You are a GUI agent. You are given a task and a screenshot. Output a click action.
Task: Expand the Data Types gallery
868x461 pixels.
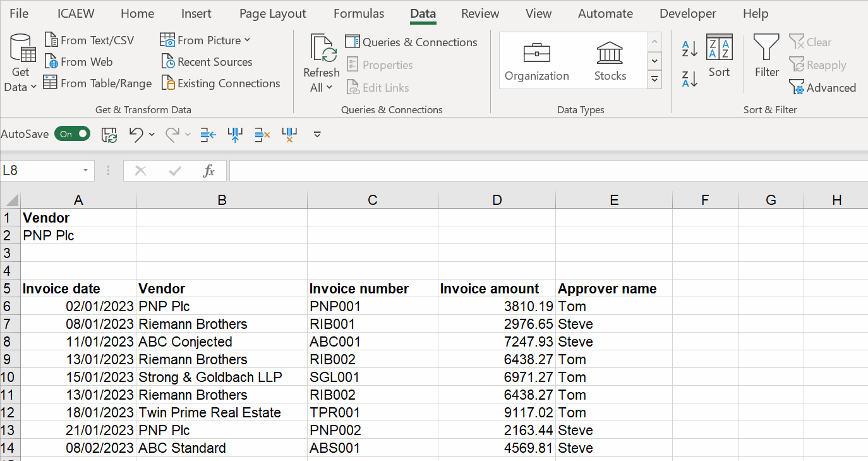coord(654,80)
